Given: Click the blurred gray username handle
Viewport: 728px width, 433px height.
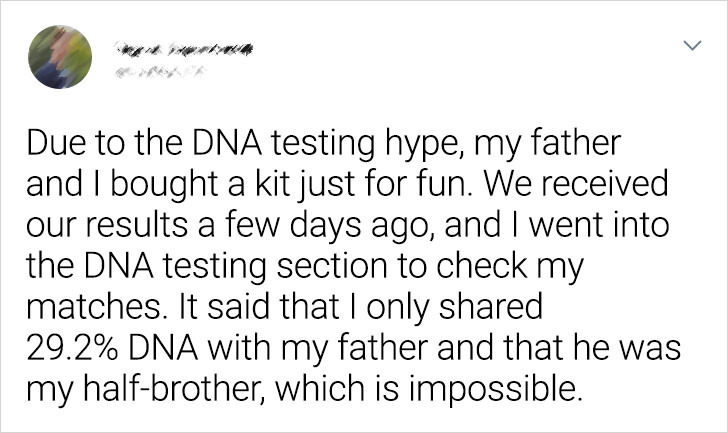Looking at the screenshot, I should click(161, 72).
